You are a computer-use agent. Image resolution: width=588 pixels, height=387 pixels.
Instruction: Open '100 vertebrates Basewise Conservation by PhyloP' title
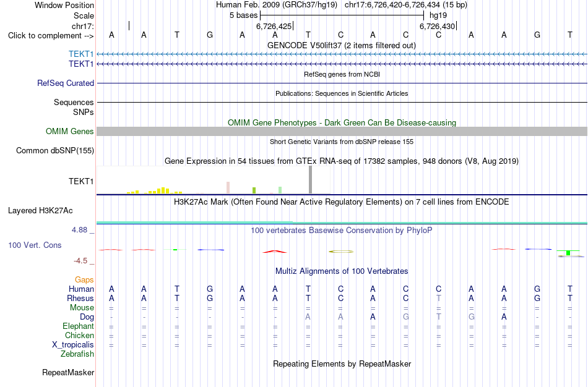click(x=341, y=231)
